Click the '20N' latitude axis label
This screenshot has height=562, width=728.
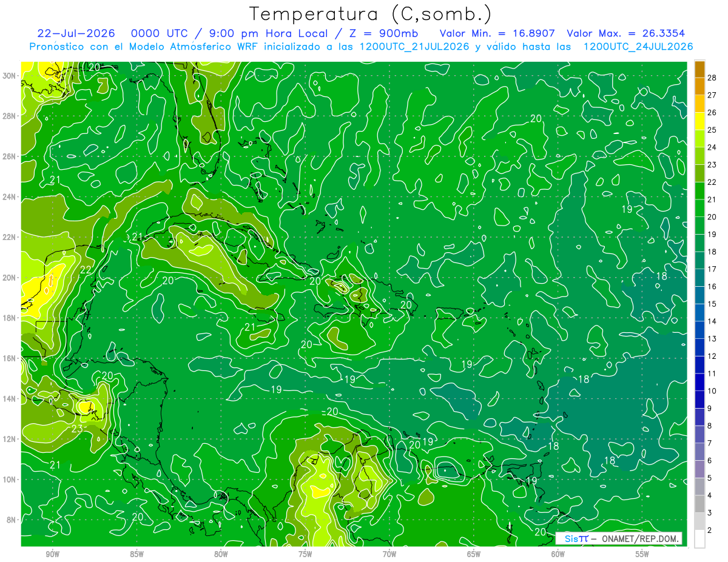coord(10,278)
